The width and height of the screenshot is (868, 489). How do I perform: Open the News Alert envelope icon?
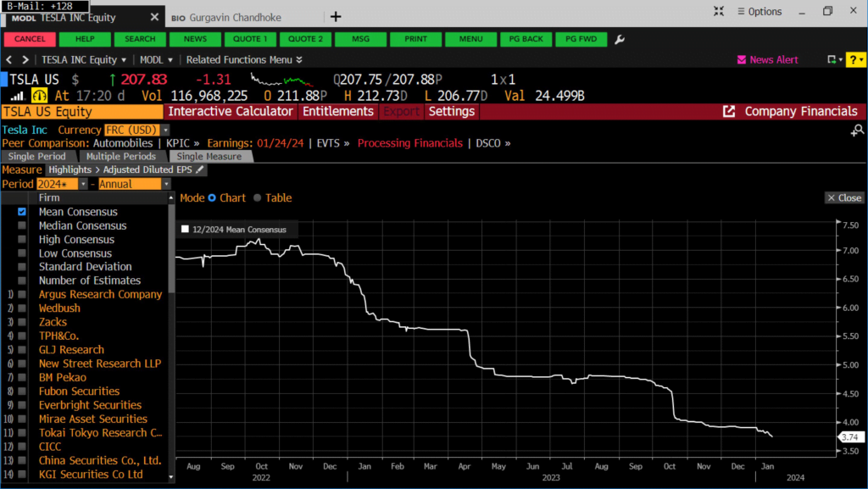741,59
